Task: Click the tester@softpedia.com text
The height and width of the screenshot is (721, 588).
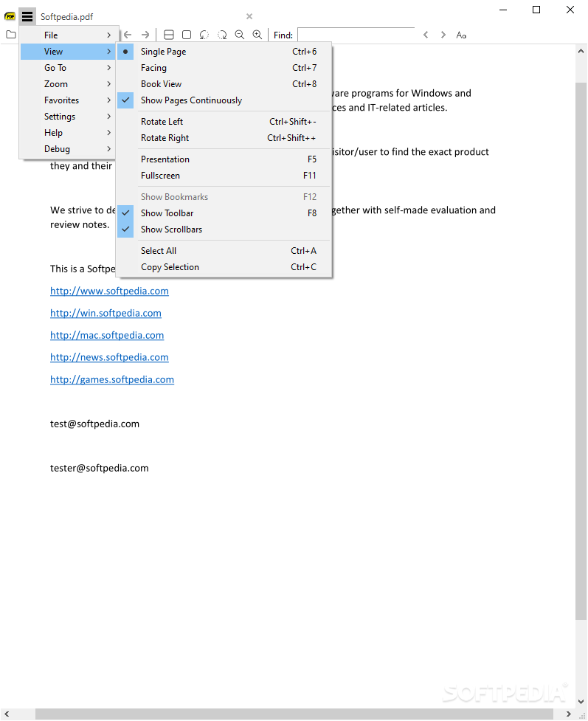Action: [x=100, y=468]
